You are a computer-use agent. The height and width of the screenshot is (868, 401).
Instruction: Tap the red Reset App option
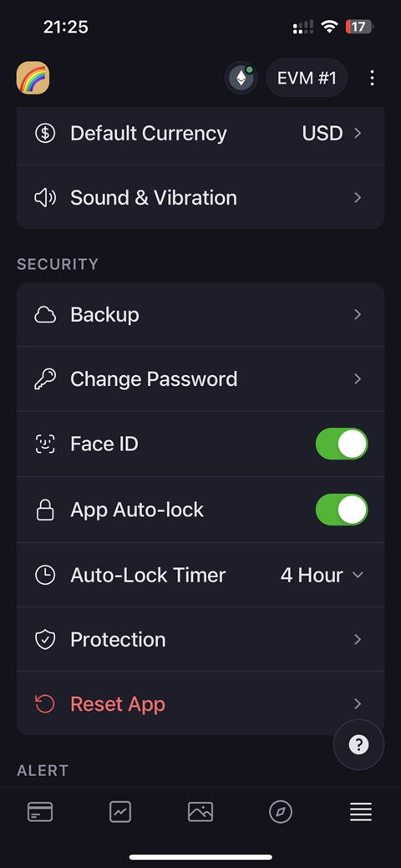click(200, 704)
